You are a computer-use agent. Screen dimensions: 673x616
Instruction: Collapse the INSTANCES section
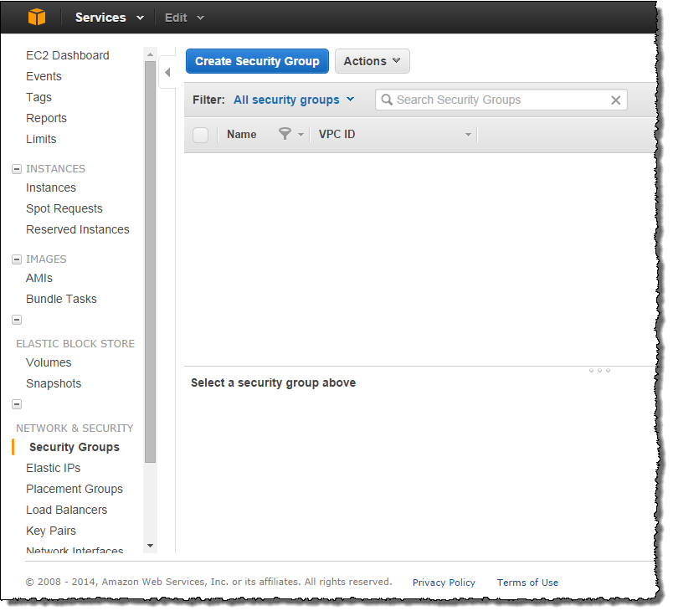tap(17, 169)
